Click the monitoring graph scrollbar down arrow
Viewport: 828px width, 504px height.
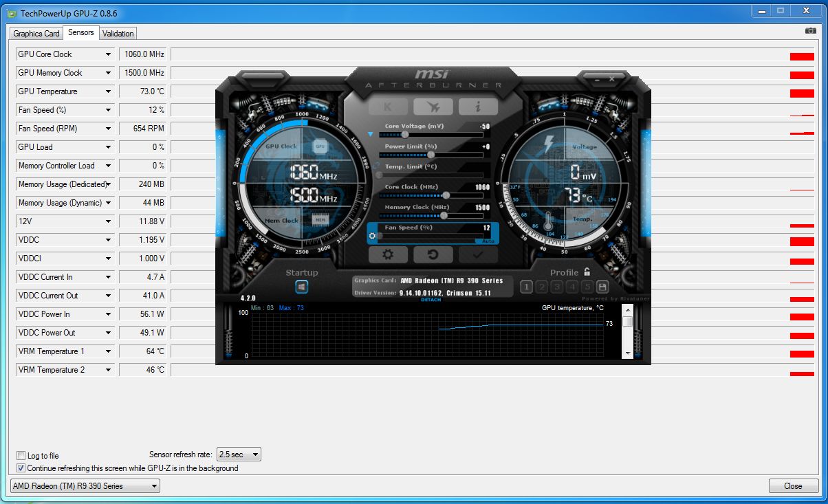pos(627,353)
